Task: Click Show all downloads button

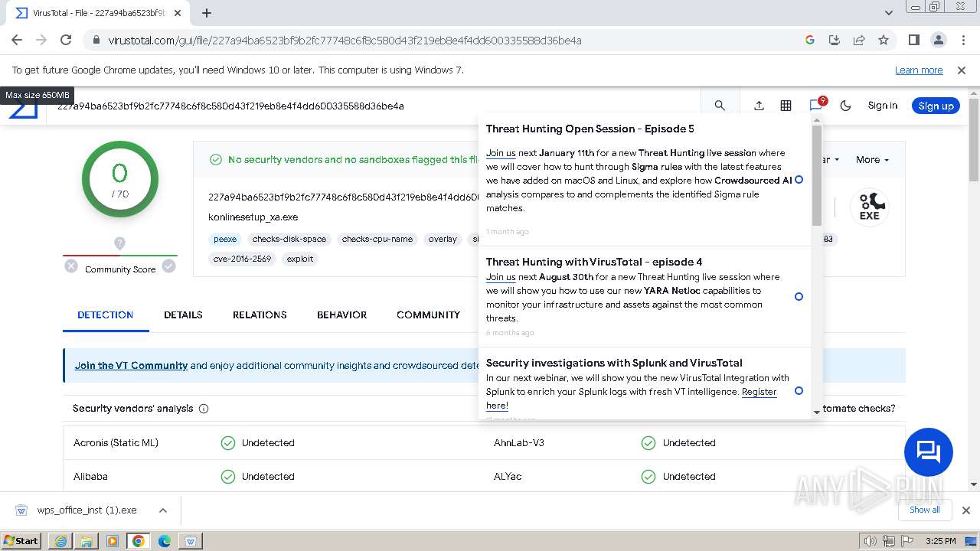Action: 925,510
